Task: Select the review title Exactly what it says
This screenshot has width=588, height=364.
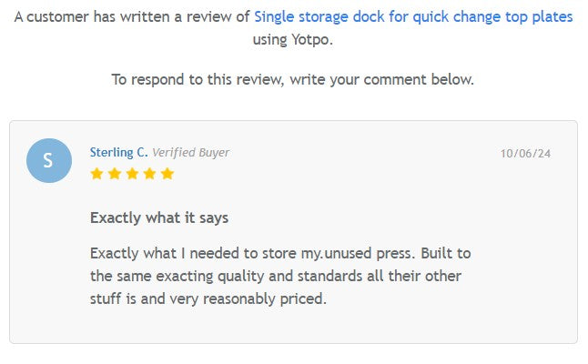Action: pos(159,218)
